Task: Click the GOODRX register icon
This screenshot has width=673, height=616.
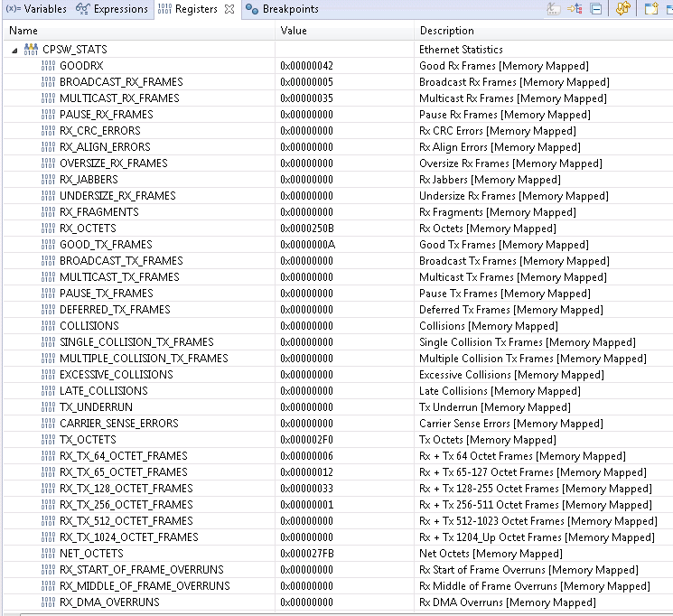Action: point(48,66)
